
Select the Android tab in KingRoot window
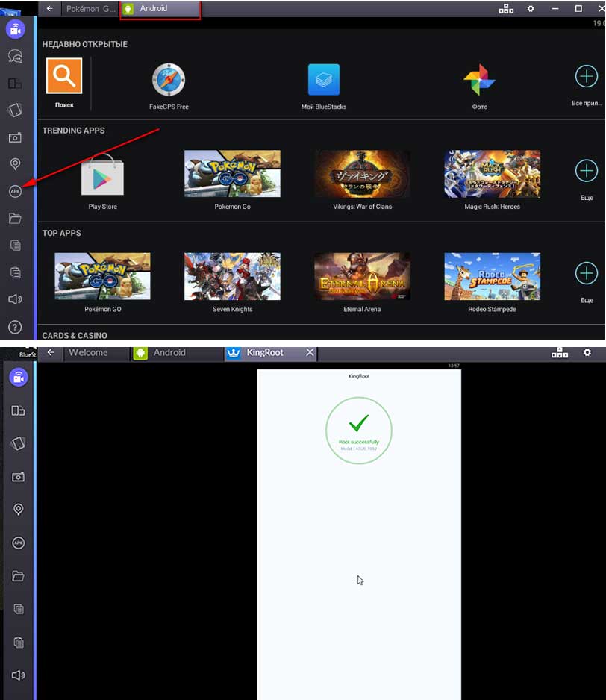coord(177,353)
